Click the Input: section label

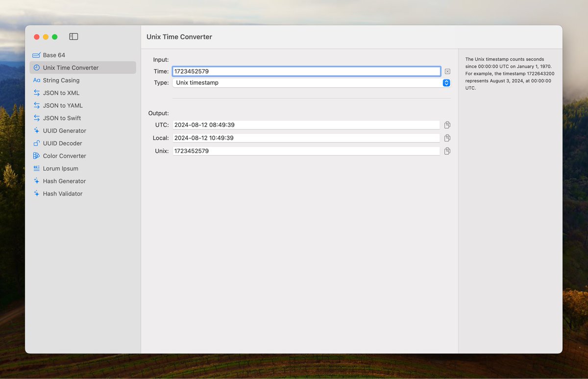tap(161, 60)
